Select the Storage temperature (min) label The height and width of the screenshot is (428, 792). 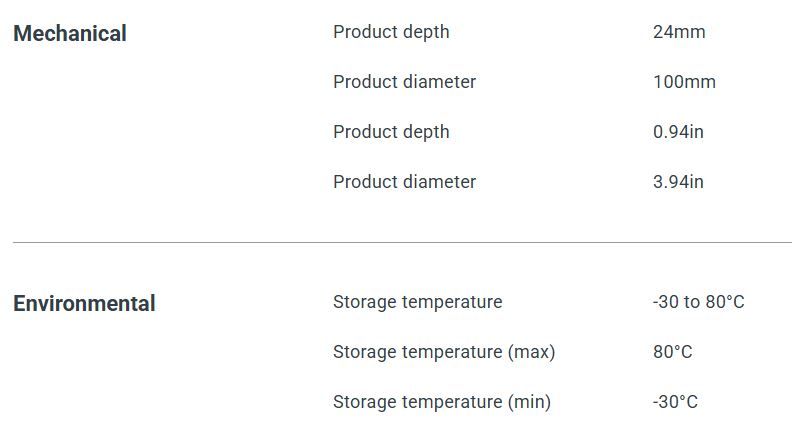tap(441, 402)
